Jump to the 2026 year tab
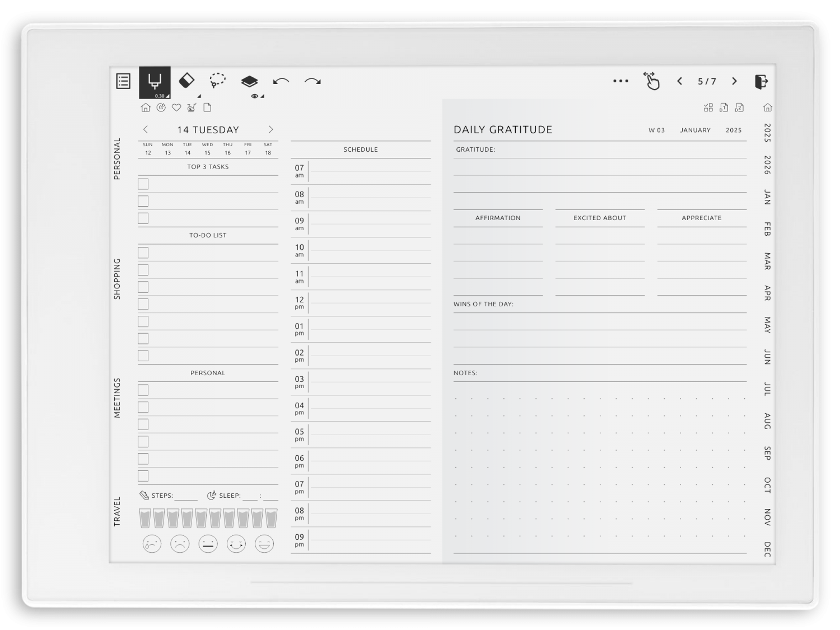840x630 pixels. (x=767, y=165)
